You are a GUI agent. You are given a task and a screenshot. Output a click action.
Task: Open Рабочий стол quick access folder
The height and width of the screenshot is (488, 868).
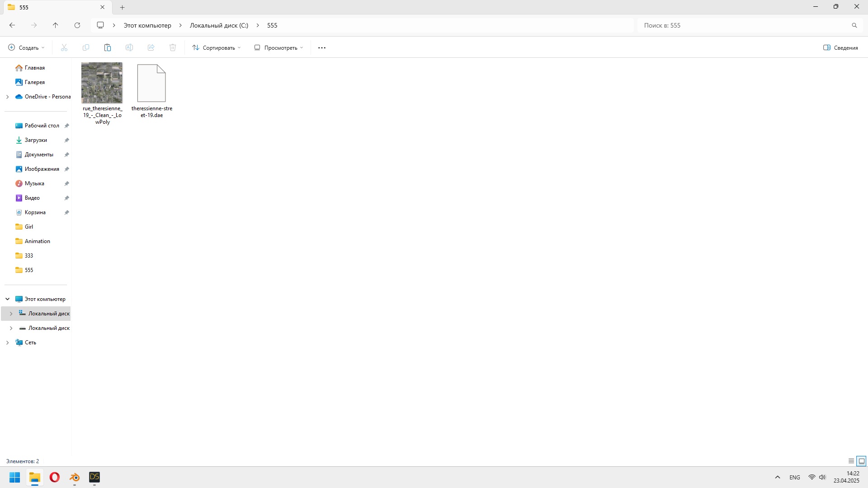[42, 126]
